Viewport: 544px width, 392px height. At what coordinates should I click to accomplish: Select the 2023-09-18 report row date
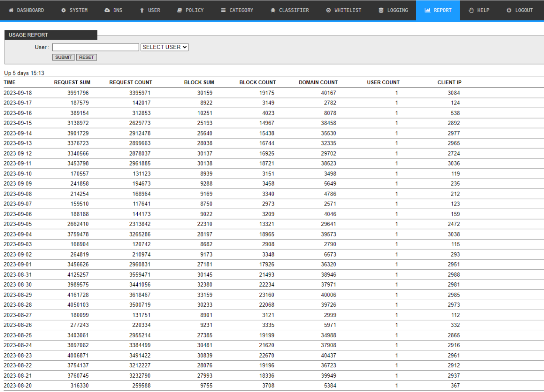click(18, 93)
